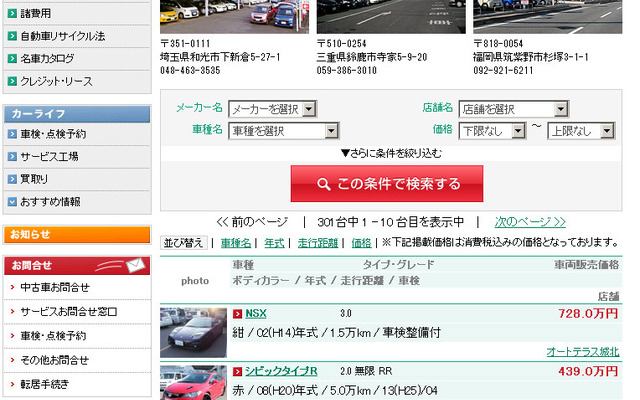The image size is (640, 400).
Task: Open the シビックタイプR listing link
Action: coord(281,371)
